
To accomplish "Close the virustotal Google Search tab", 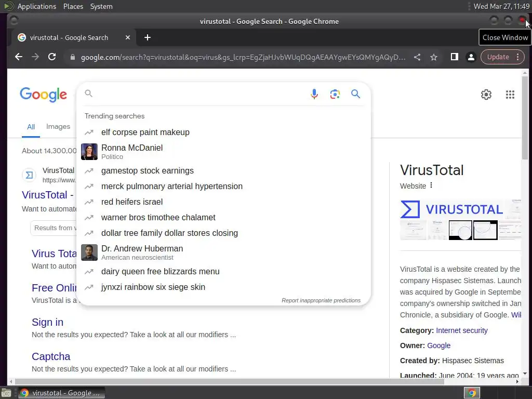I will (x=128, y=37).
